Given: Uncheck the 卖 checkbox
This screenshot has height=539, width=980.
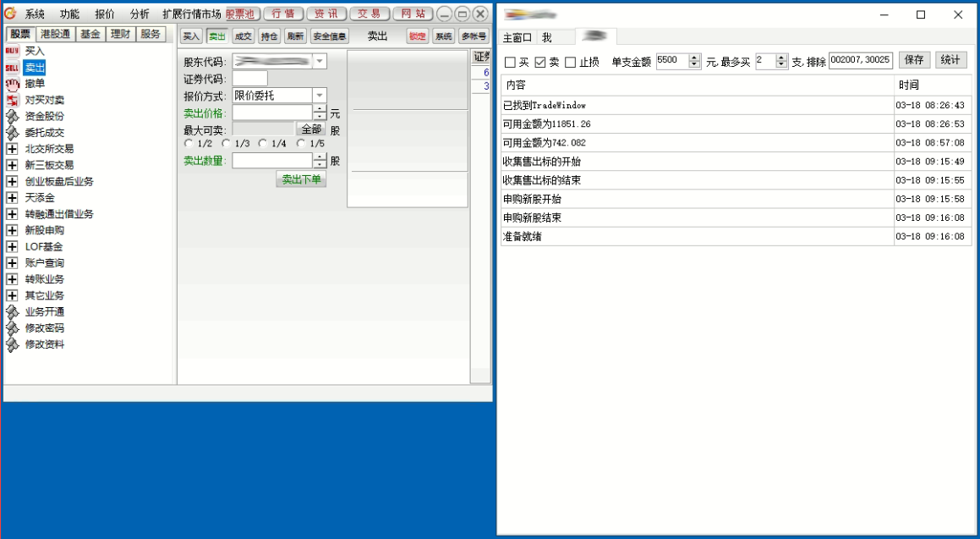Looking at the screenshot, I should (x=540, y=63).
